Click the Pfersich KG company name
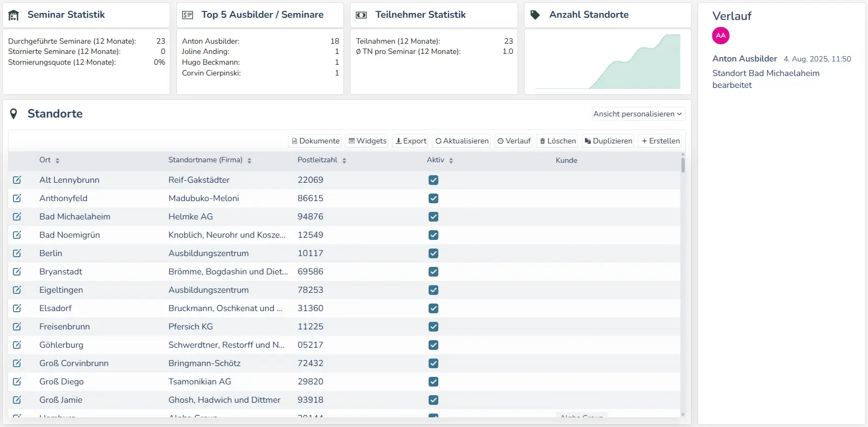The height and width of the screenshot is (427, 868). tap(190, 327)
